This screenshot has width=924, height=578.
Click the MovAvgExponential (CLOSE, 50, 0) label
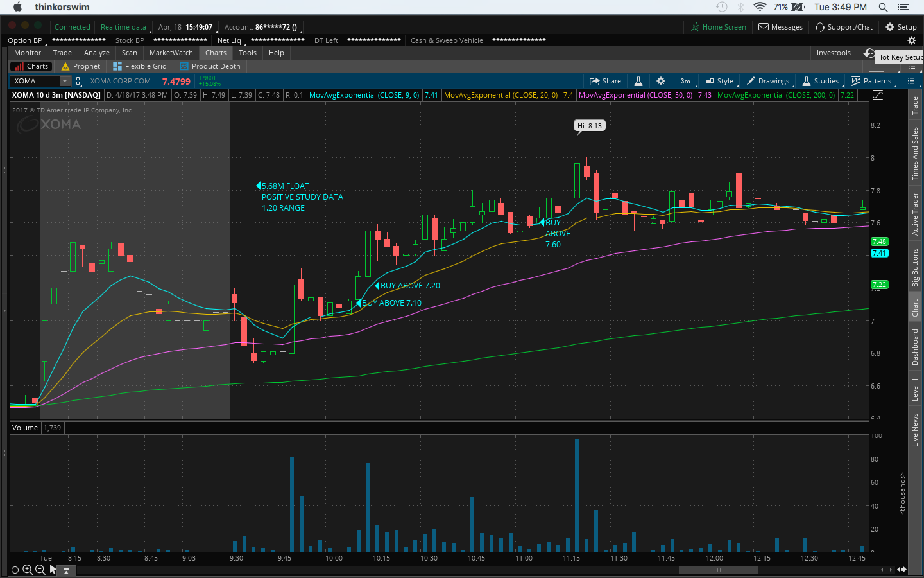(636, 95)
